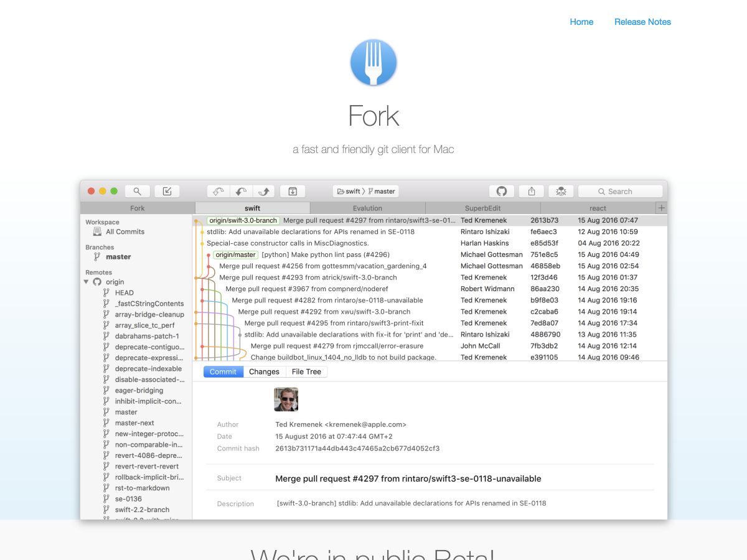This screenshot has height=560, width=747.
Task: Select the revert-revert-revert branch
Action: click(x=147, y=466)
